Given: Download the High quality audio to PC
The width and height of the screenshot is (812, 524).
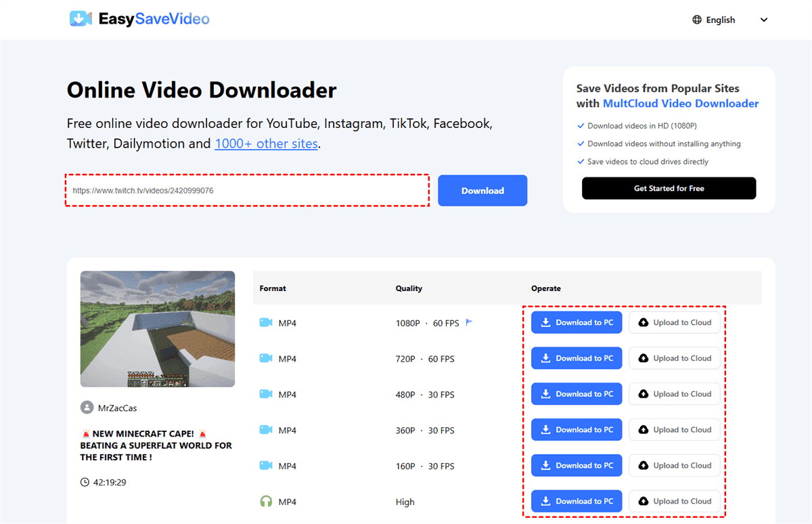Looking at the screenshot, I should 577,502.
